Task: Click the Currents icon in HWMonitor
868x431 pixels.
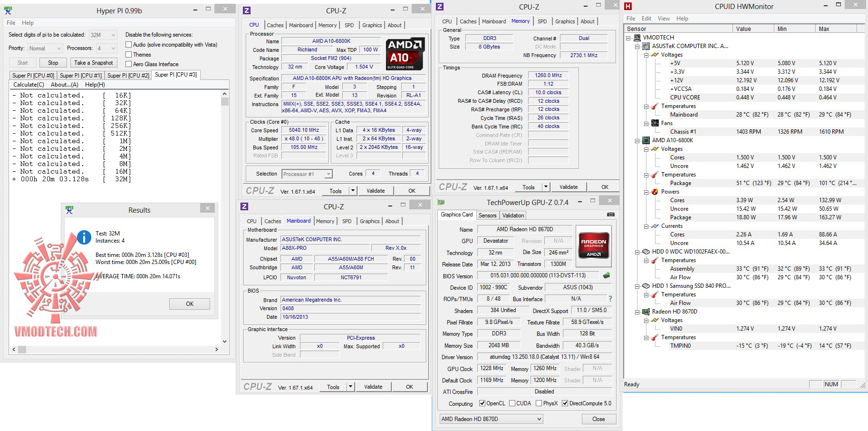Action: tap(655, 226)
